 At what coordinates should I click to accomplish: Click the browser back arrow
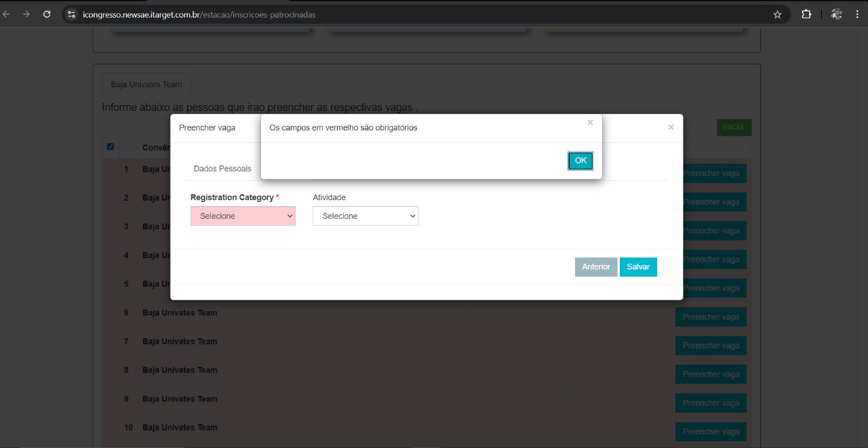(x=6, y=14)
